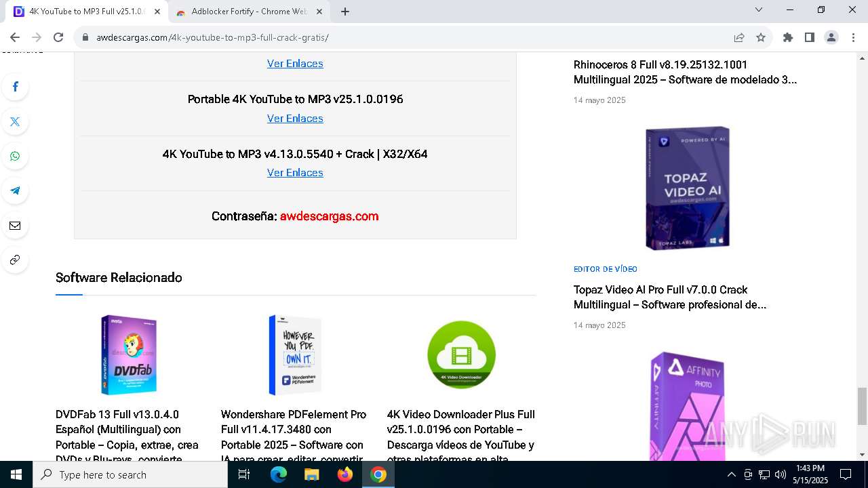
Task: Copy page link with chain icon
Action: click(x=15, y=260)
